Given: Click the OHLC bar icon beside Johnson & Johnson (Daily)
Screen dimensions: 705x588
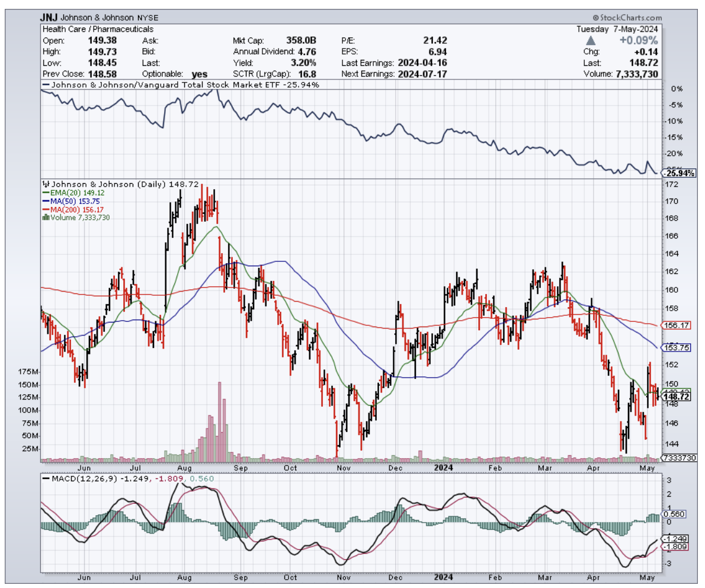Looking at the screenshot, I should (46, 184).
